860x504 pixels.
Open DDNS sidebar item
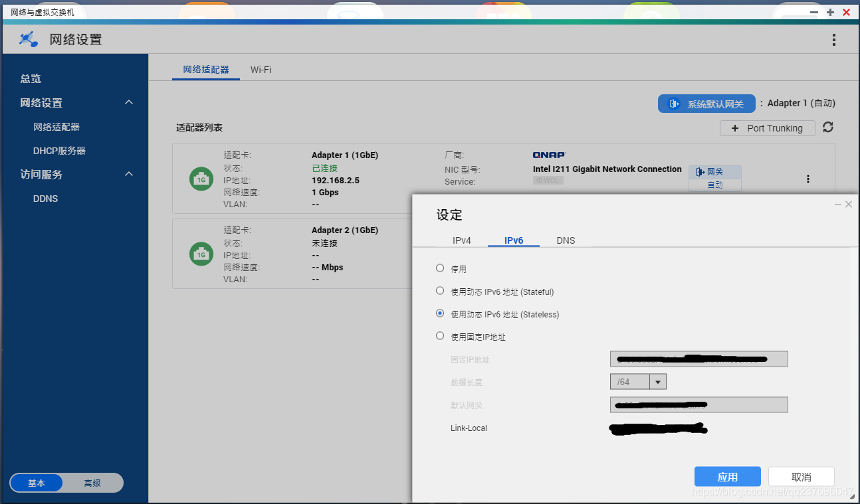45,199
